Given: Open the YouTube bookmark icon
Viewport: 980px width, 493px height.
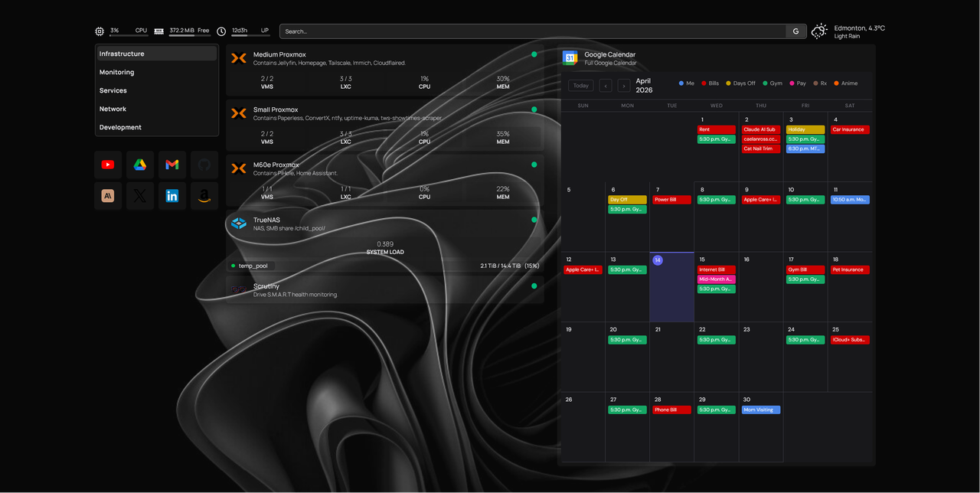Looking at the screenshot, I should pos(108,165).
